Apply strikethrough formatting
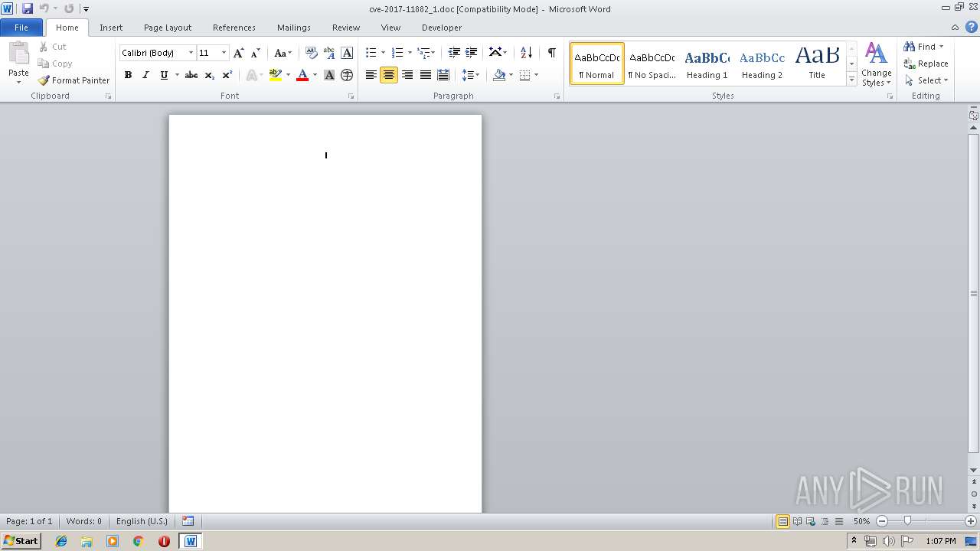 coord(191,75)
